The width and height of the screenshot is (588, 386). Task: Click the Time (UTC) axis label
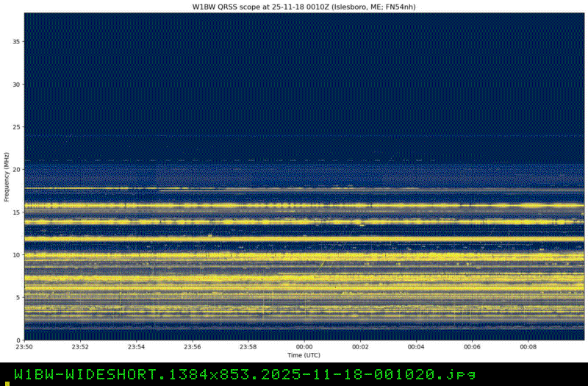point(304,356)
